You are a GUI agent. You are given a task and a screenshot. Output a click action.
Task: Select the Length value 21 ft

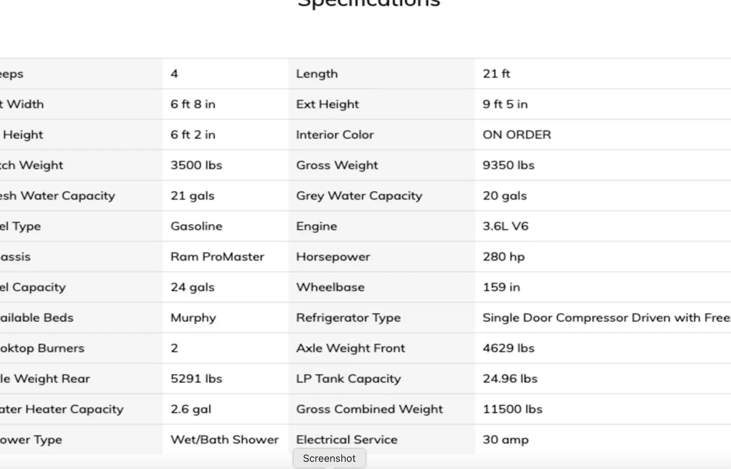[496, 74]
